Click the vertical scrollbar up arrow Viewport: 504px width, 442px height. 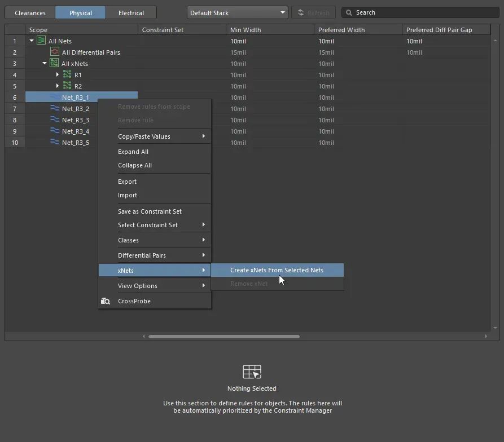(495, 41)
